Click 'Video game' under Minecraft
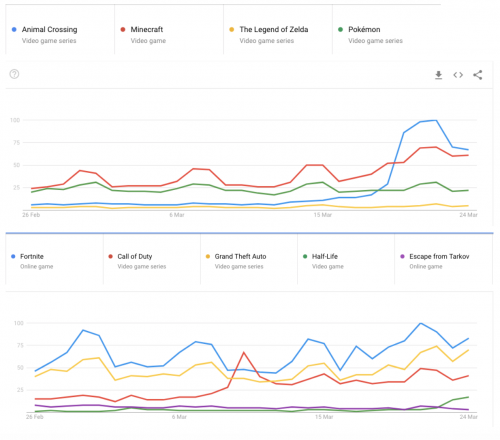Viewport: 500px width, 440px height. coord(148,41)
